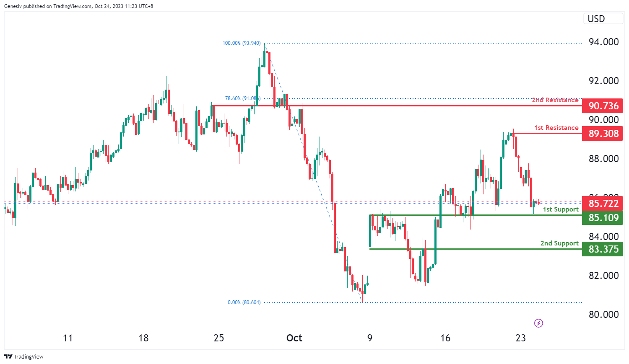Click the Oct date axis label
The height and width of the screenshot is (364, 629).
pos(294,338)
